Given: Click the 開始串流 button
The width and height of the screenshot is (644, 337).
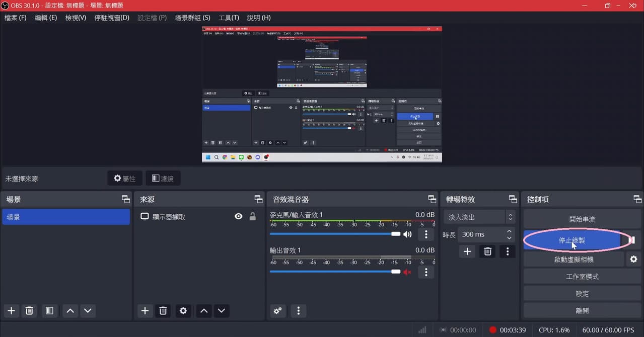Looking at the screenshot, I should (x=582, y=220).
